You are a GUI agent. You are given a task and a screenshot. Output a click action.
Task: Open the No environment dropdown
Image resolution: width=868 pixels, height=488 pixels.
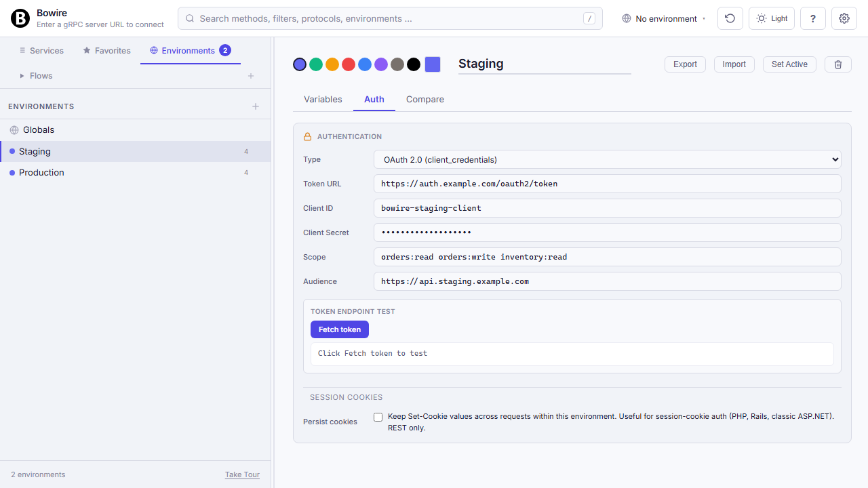(x=664, y=18)
